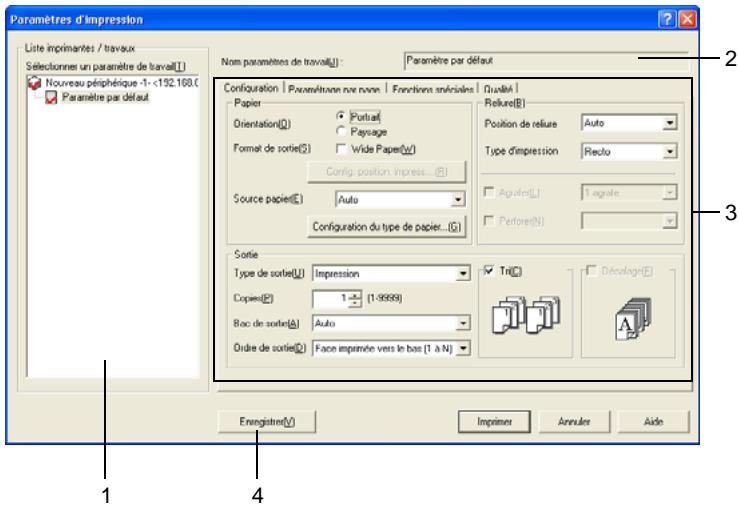Click the offset stack illustration under Décalage

(x=633, y=318)
